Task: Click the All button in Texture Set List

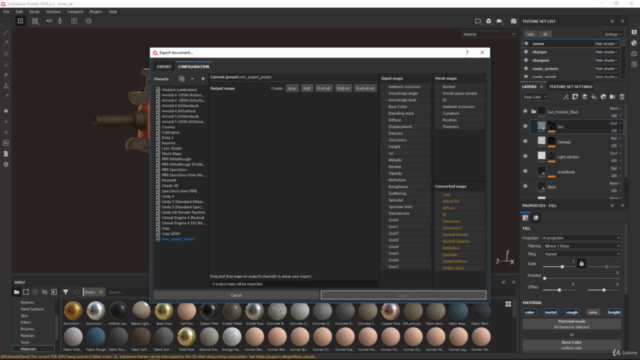Action: pyautogui.click(x=545, y=34)
